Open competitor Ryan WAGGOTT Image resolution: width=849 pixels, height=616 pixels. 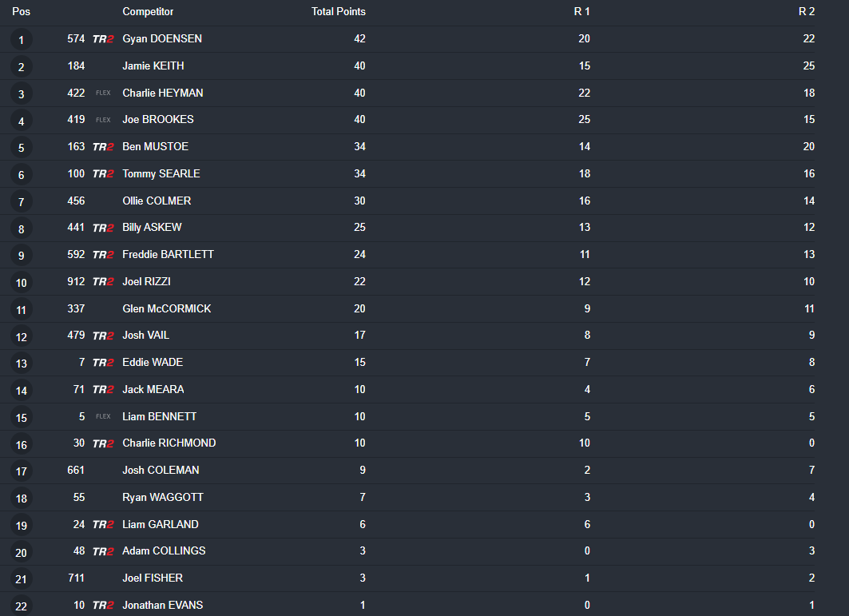click(163, 497)
